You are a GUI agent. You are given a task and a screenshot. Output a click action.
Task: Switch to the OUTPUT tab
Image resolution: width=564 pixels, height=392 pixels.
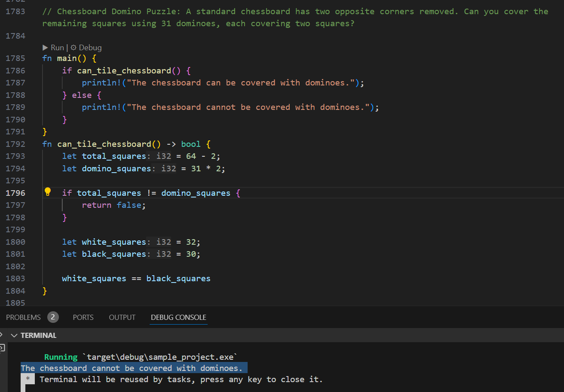coord(122,317)
